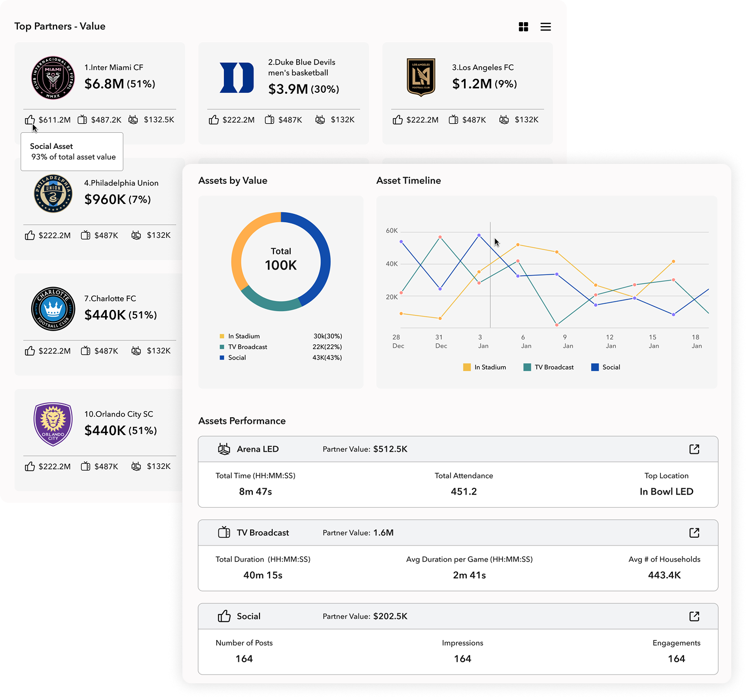Open external link for Arena LED report
The height and width of the screenshot is (700, 748).
click(x=694, y=449)
